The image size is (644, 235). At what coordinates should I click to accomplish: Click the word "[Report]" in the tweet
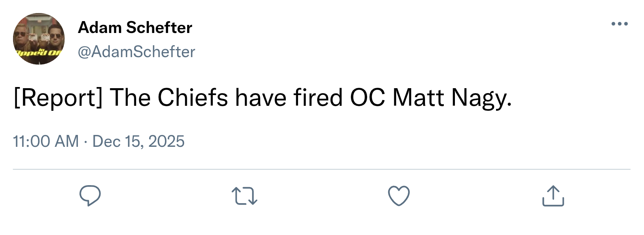[x=58, y=98]
